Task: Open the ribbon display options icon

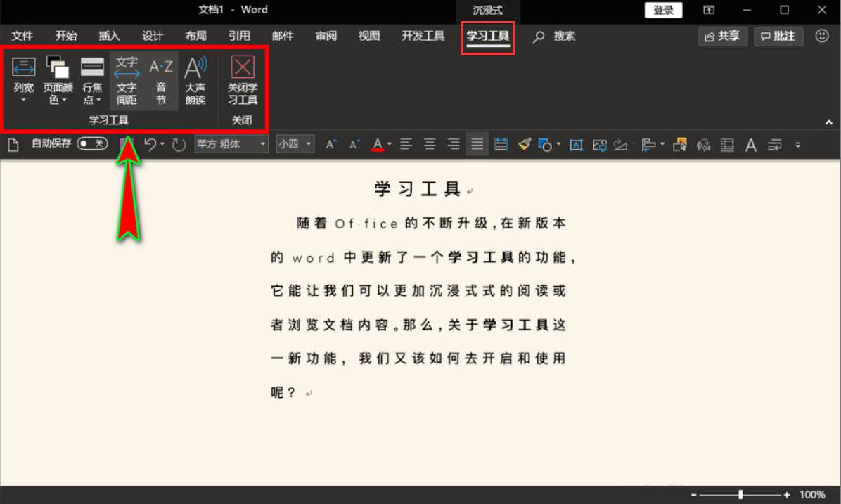Action: [x=709, y=10]
